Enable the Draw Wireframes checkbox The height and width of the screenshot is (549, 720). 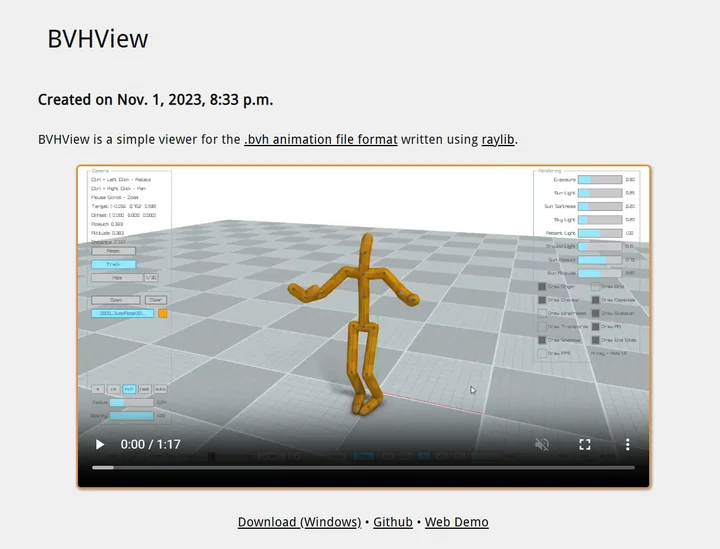(x=543, y=313)
